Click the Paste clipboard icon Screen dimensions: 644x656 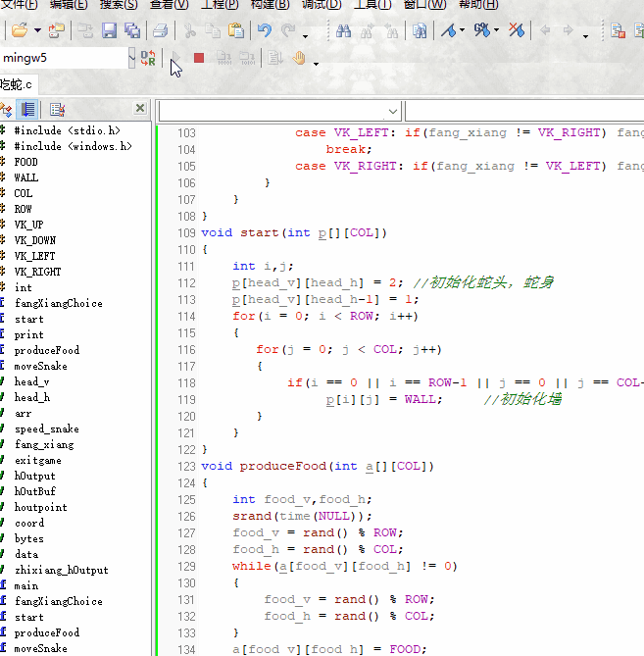click(236, 30)
